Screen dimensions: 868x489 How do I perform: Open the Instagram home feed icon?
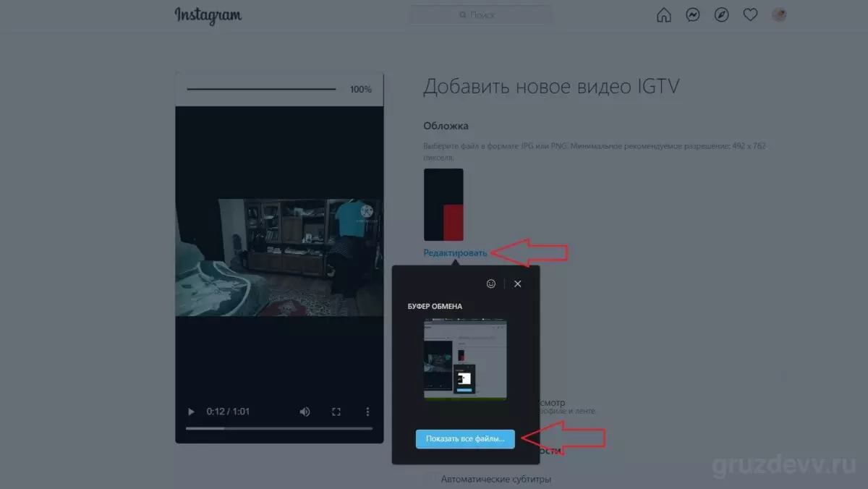(x=663, y=15)
